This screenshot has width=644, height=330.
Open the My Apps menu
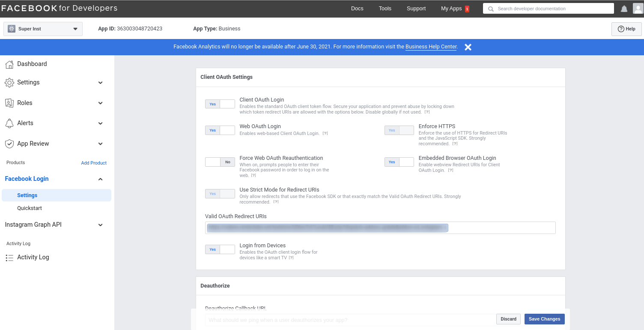tap(451, 9)
